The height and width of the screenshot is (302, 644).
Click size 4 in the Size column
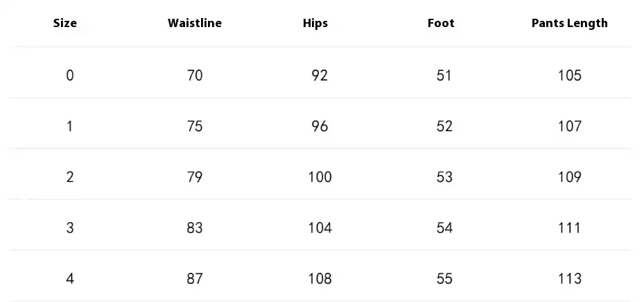tap(69, 278)
